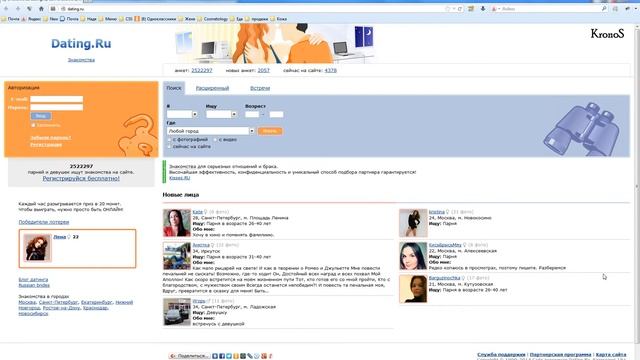Click 'Регистрируйся бесплатно!' link

pos(81,178)
